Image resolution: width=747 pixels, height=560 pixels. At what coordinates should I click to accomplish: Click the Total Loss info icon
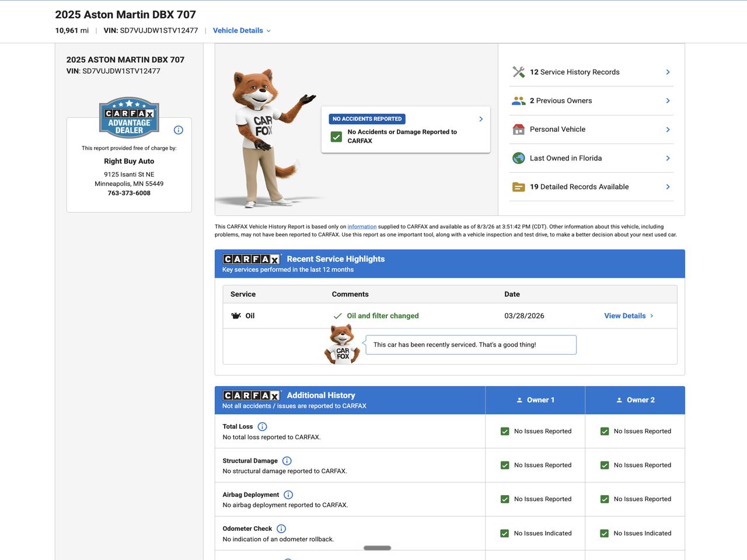click(x=263, y=427)
